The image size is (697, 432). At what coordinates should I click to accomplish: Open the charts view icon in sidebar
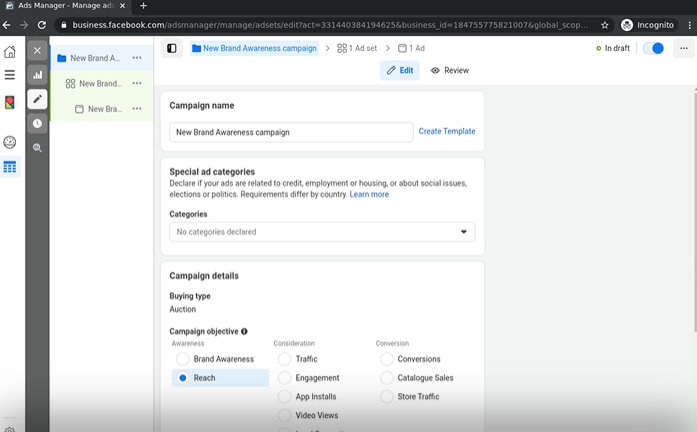click(37, 74)
